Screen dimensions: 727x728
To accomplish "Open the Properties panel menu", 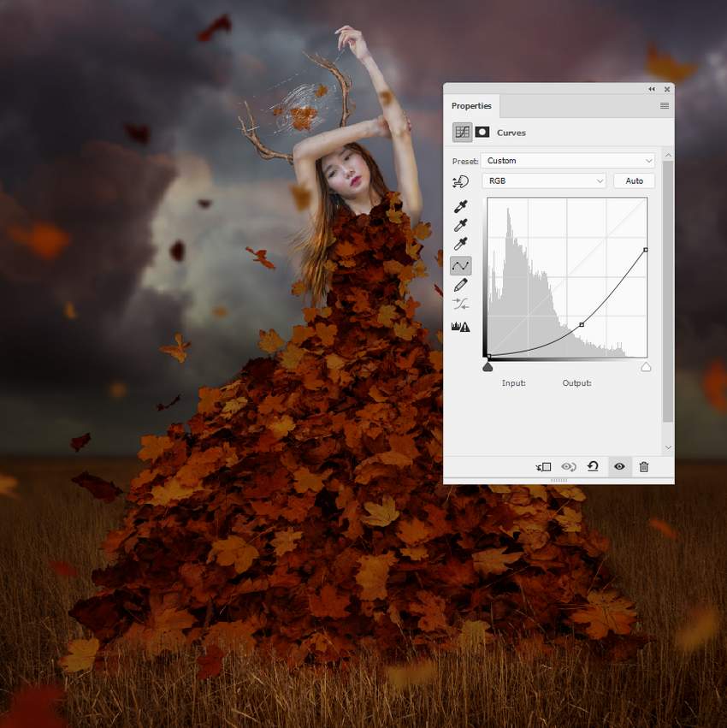I will [x=665, y=106].
